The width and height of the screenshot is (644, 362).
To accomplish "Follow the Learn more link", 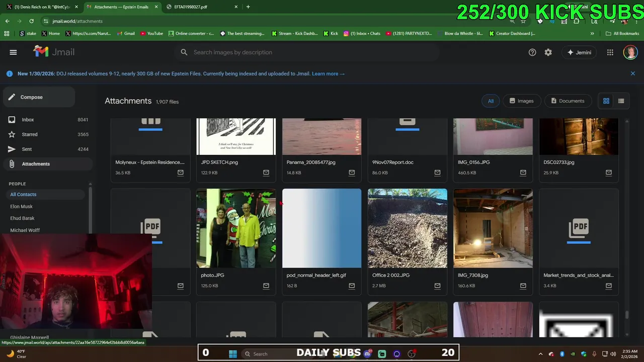I will point(328,73).
